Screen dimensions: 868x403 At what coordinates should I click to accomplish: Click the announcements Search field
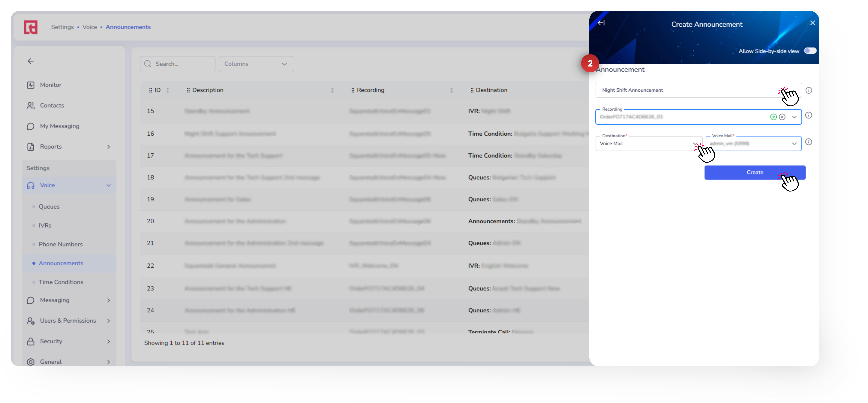click(178, 64)
